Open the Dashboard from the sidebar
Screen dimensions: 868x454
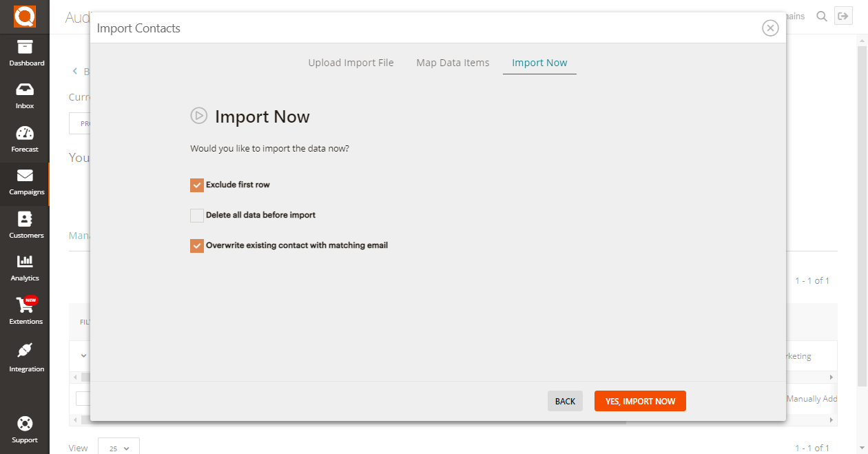point(25,53)
